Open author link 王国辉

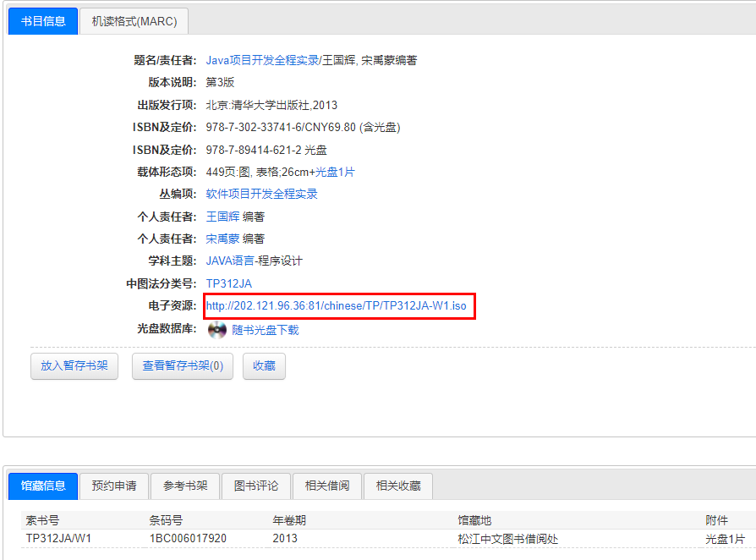pos(223,217)
